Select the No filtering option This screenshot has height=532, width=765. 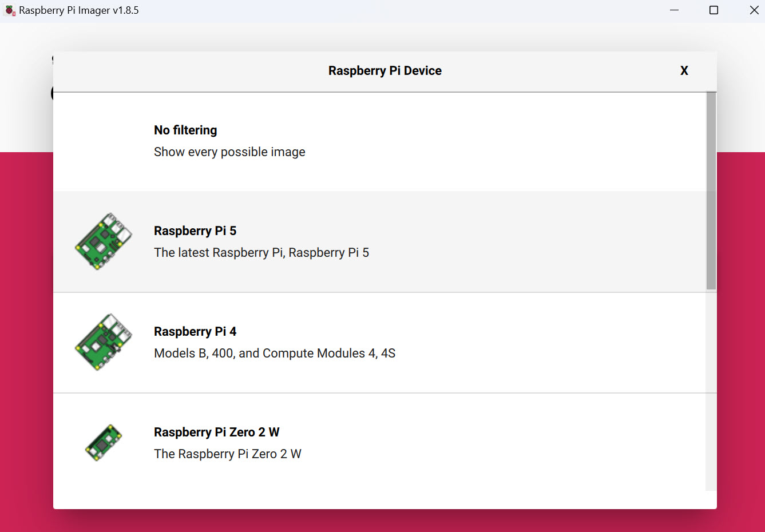[379, 141]
